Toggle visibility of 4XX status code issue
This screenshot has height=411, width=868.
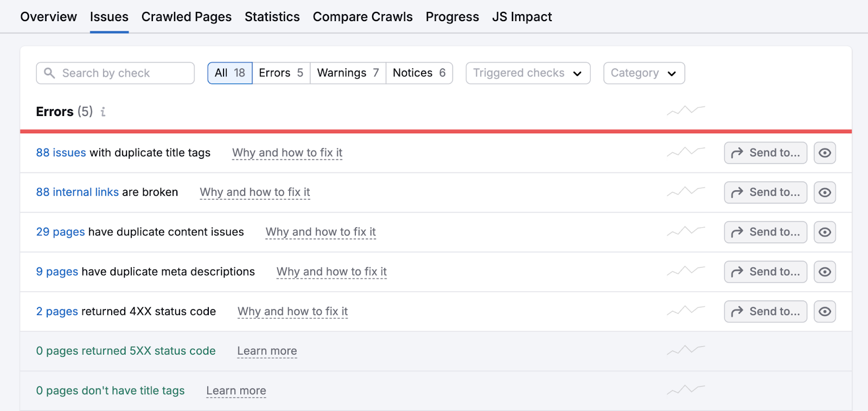click(x=825, y=312)
